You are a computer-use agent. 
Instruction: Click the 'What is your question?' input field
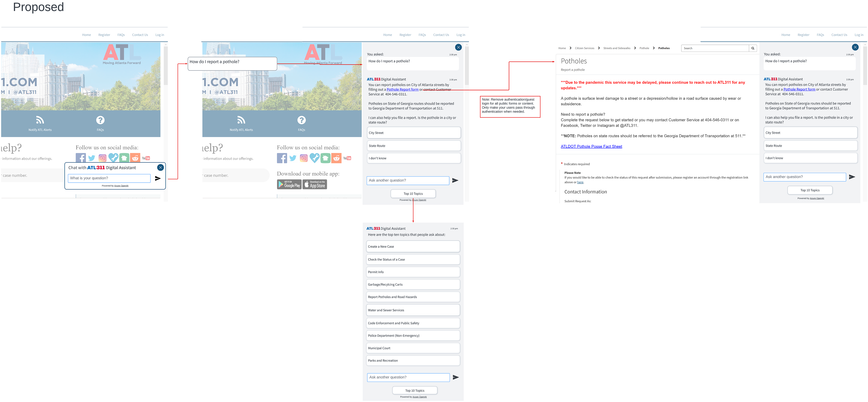[x=109, y=178]
